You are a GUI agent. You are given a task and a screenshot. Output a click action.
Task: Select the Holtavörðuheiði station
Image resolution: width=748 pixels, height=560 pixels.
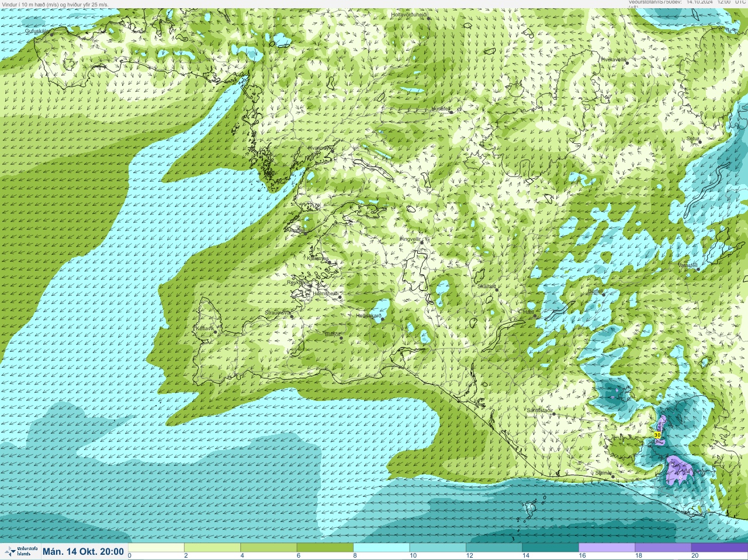(x=428, y=18)
